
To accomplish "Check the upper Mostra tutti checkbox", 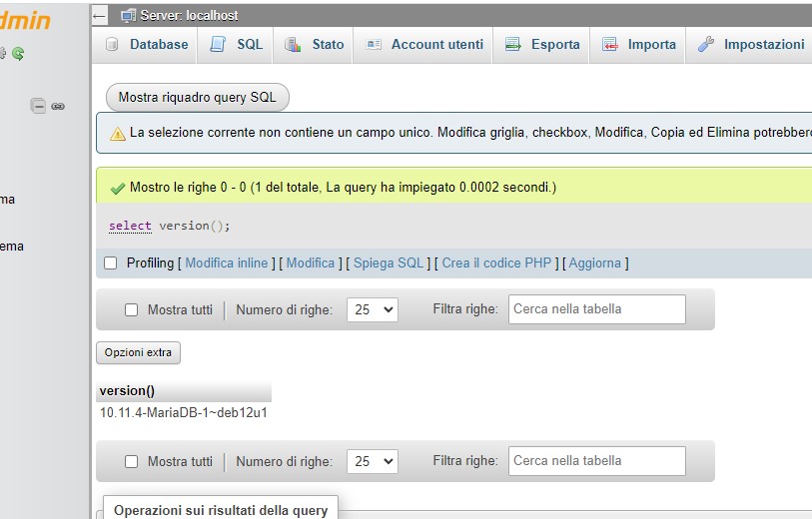I will point(131,310).
